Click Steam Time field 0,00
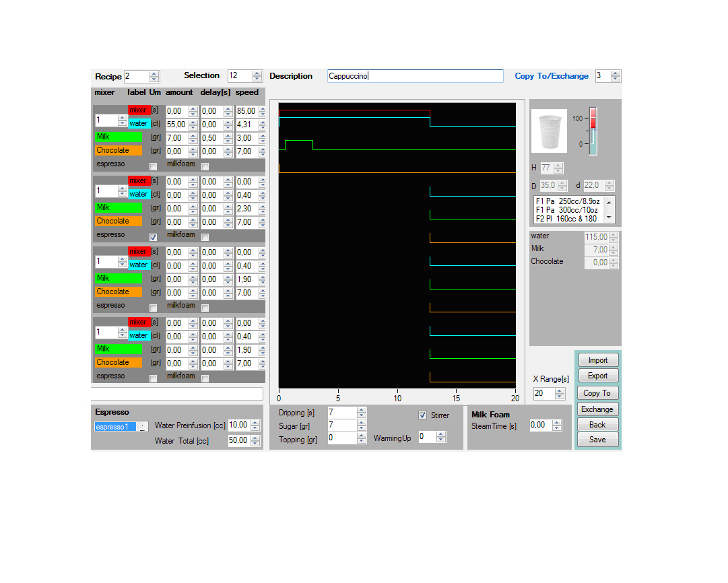Image resolution: width=728 pixels, height=583 pixels. 541,425
